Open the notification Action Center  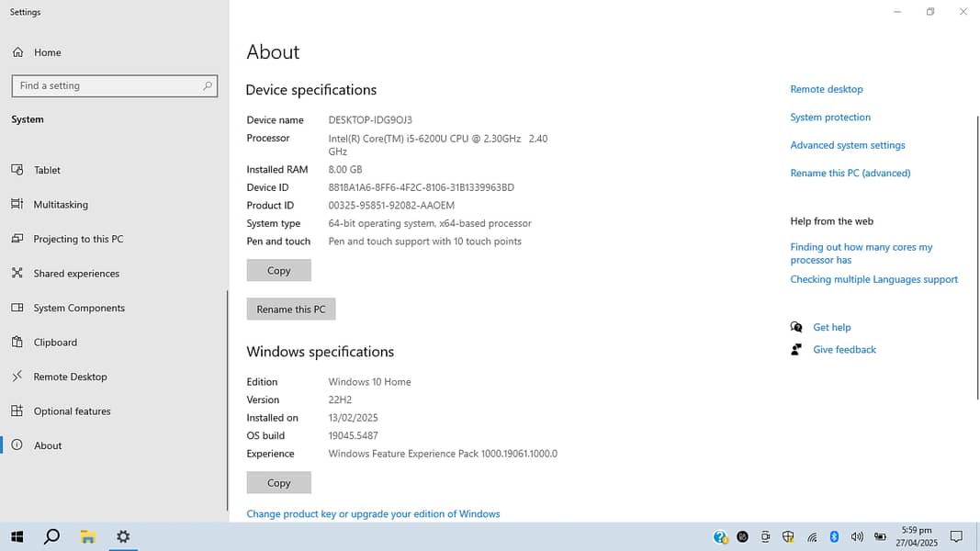956,536
